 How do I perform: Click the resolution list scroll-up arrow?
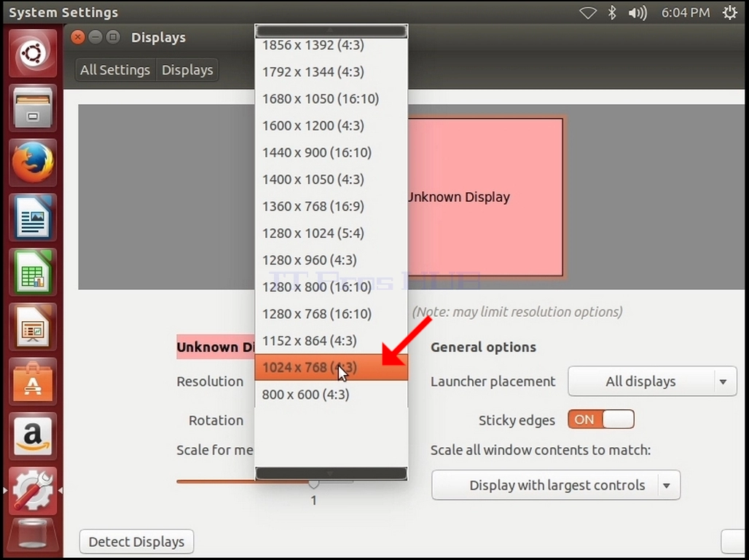pyautogui.click(x=331, y=31)
